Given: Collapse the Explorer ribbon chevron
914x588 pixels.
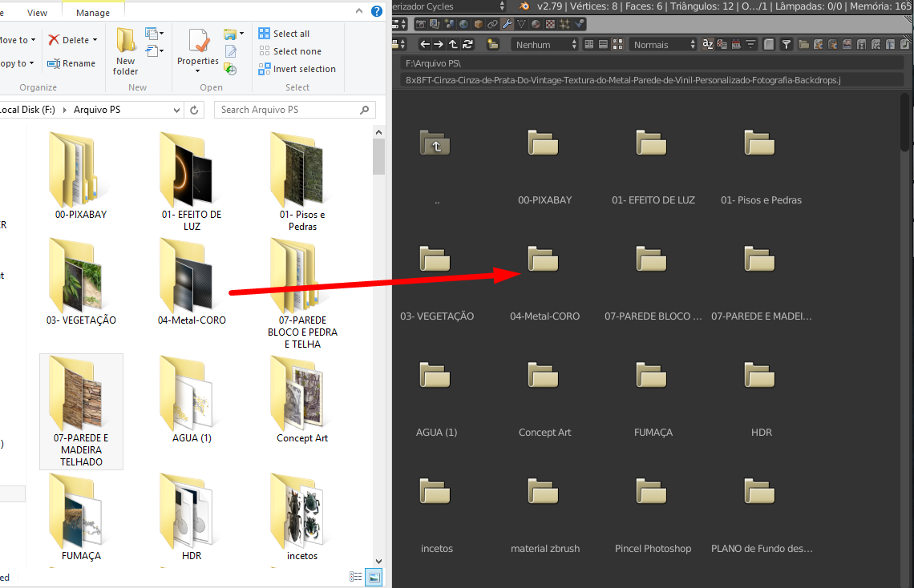Looking at the screenshot, I should click(359, 11).
